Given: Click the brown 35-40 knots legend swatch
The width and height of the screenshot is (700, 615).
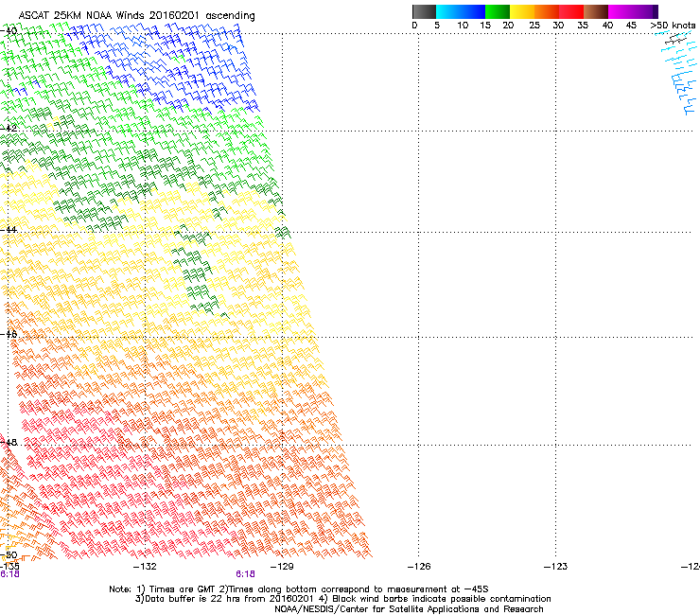Looking at the screenshot, I should pos(596,11).
